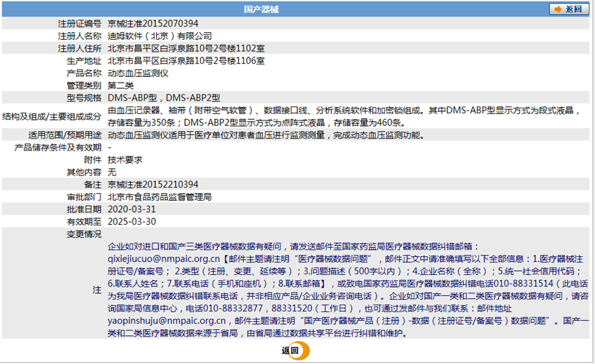Click the 备注 field label
The width and height of the screenshot is (595, 364).
[x=92, y=185]
